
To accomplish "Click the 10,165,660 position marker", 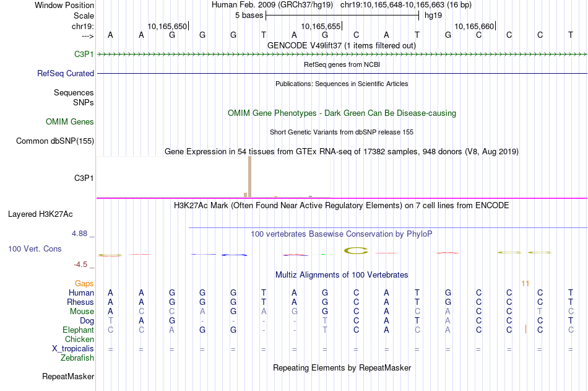I will [474, 26].
